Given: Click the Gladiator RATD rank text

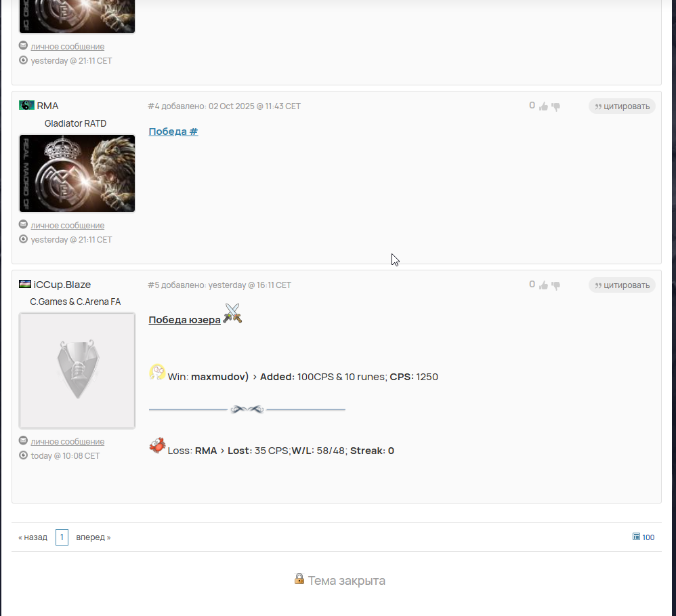Looking at the screenshot, I should 75,123.
